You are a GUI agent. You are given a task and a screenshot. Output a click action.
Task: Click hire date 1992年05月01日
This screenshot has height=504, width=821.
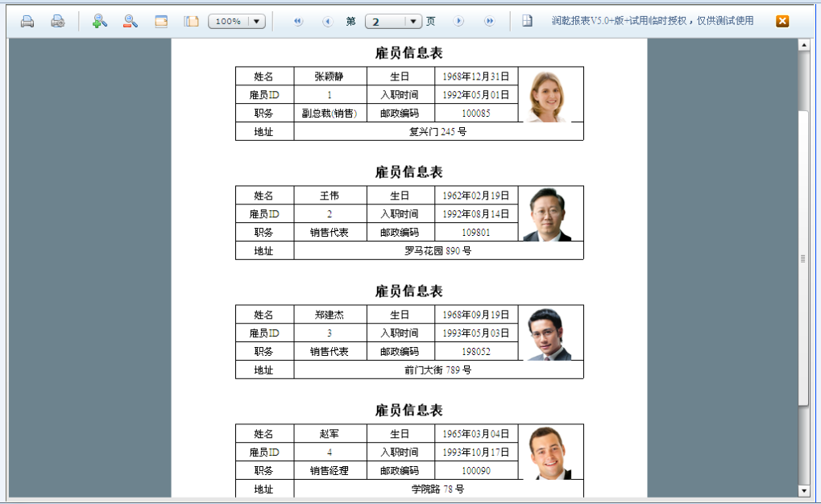tap(476, 95)
